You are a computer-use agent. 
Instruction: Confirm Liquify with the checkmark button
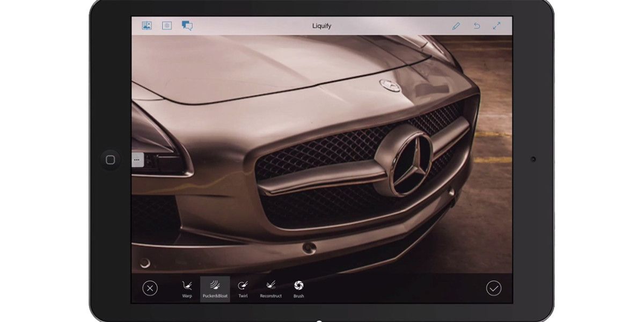coord(494,288)
